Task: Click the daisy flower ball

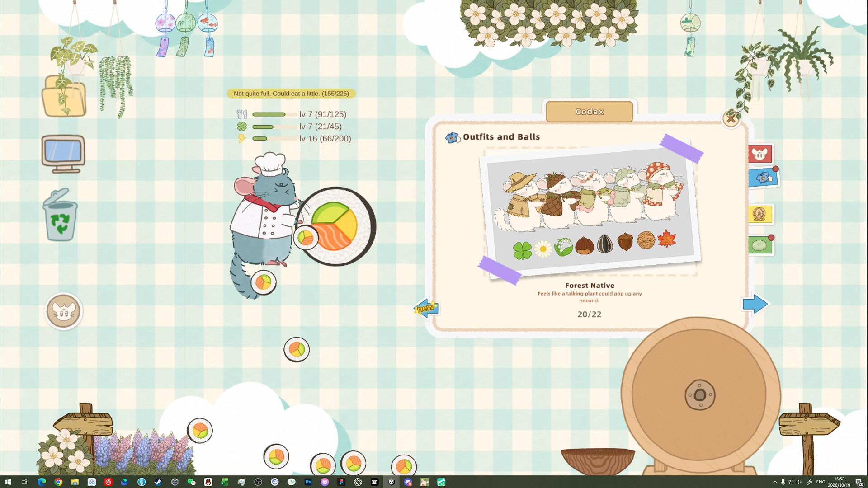Action: tap(543, 249)
